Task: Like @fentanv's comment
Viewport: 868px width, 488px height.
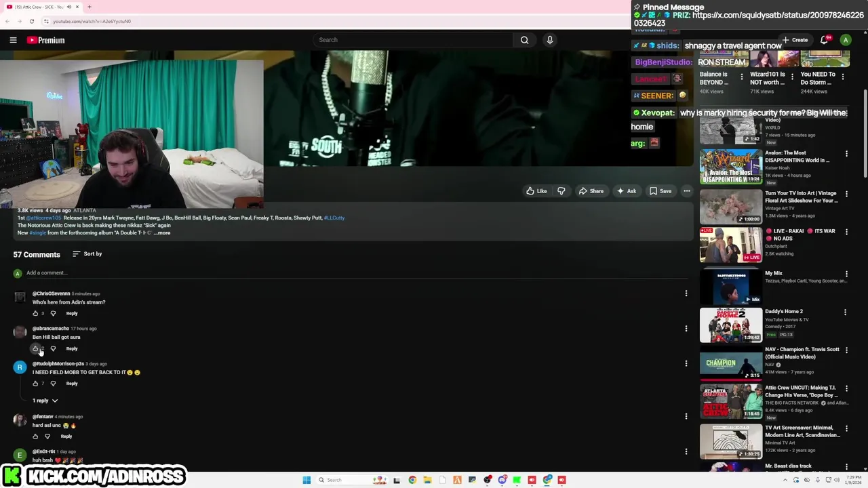Action: 35,436
